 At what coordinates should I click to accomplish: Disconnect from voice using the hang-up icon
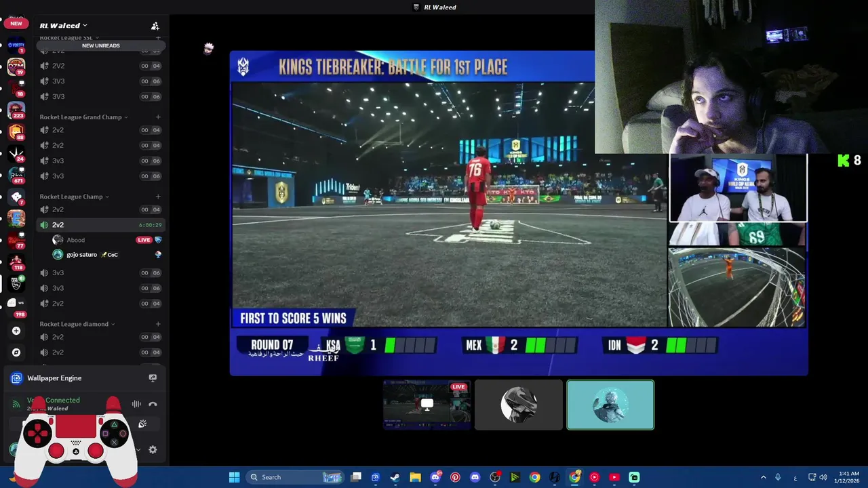pyautogui.click(x=153, y=404)
